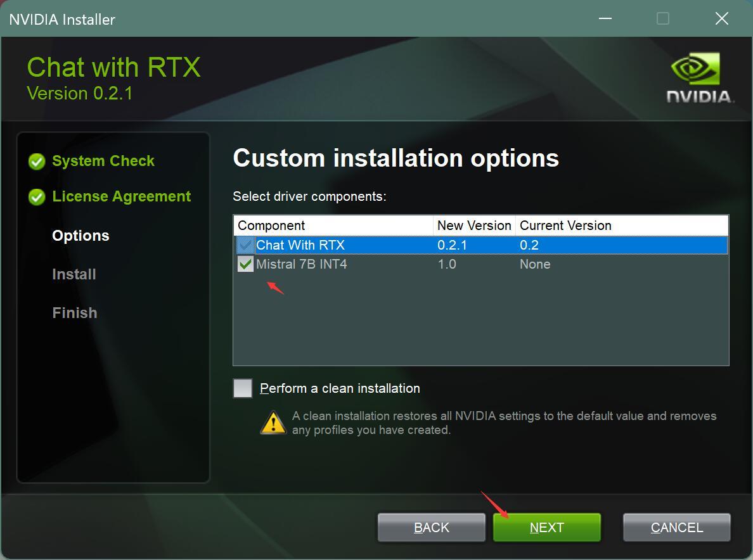Click the NEXT button
753x560 pixels.
[546, 527]
